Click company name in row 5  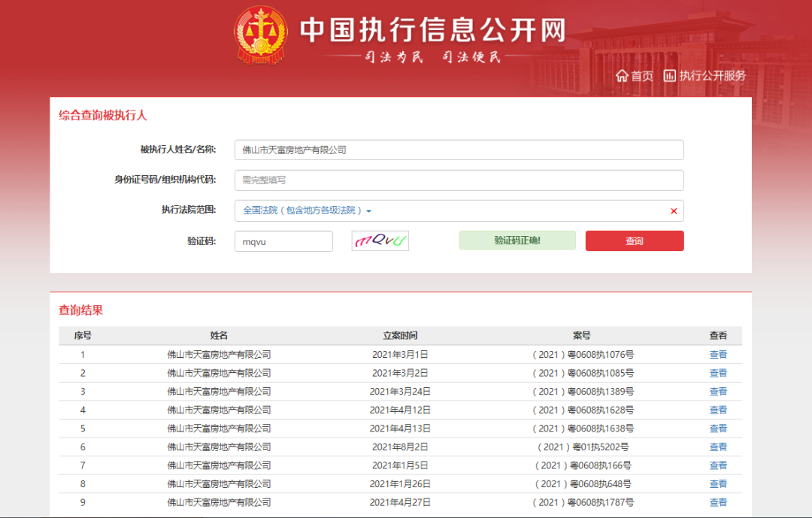pos(219,429)
